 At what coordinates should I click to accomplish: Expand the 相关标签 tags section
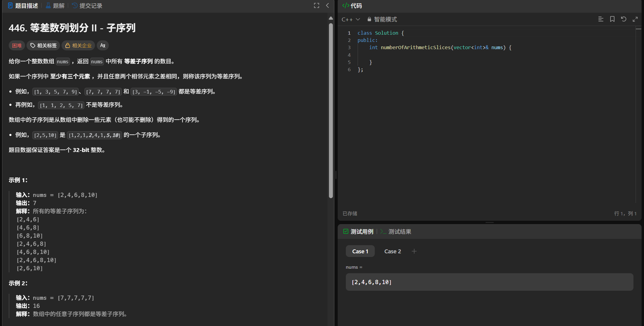click(43, 46)
